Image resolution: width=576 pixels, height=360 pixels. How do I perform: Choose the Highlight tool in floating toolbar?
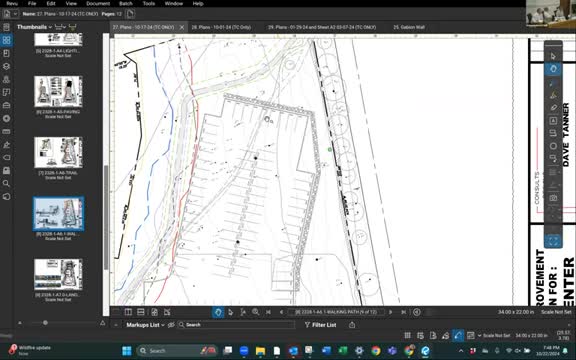(553, 96)
